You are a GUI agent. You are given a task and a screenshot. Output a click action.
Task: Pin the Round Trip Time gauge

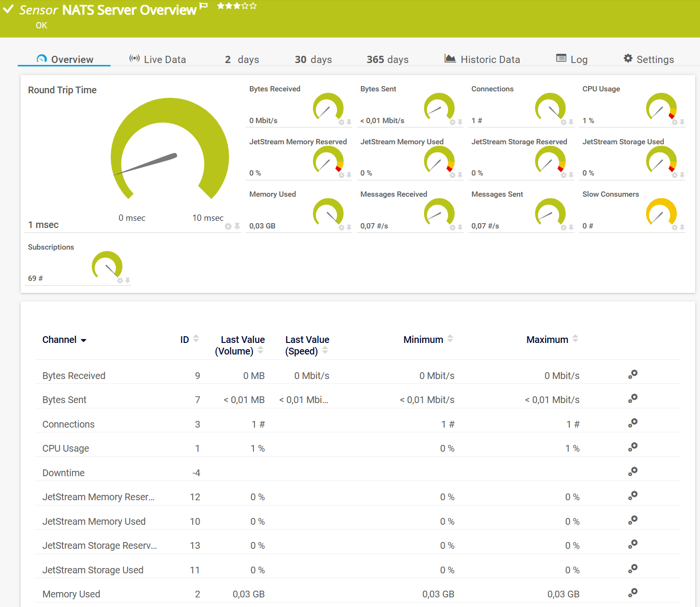pyautogui.click(x=237, y=226)
